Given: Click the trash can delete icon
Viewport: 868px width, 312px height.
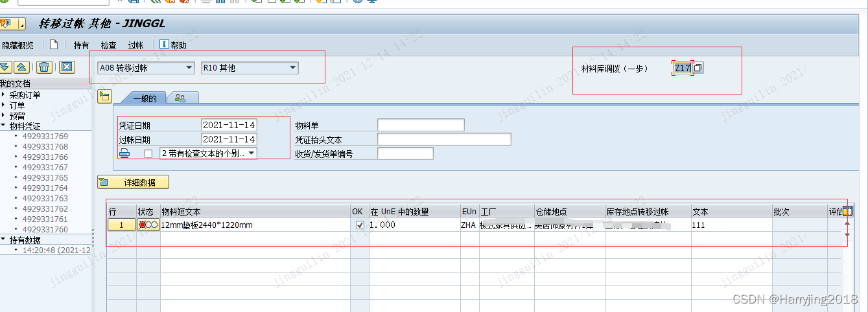Looking at the screenshot, I should coord(44,67).
